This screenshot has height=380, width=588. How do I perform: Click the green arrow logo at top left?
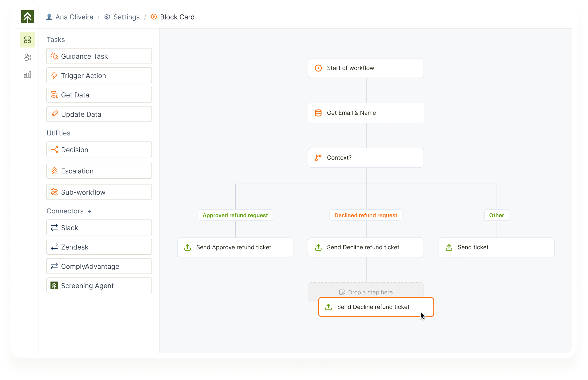tap(27, 17)
